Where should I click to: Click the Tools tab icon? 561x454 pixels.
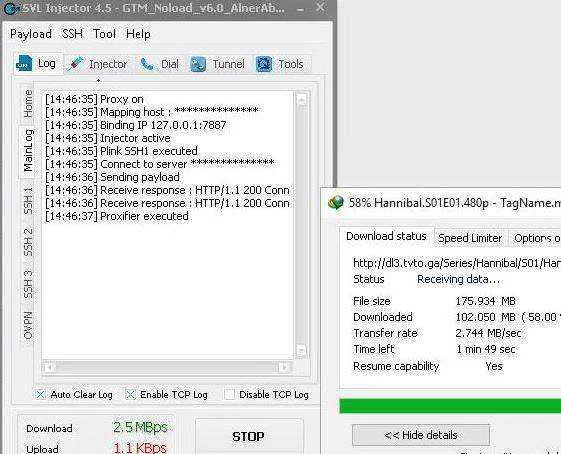click(264, 64)
